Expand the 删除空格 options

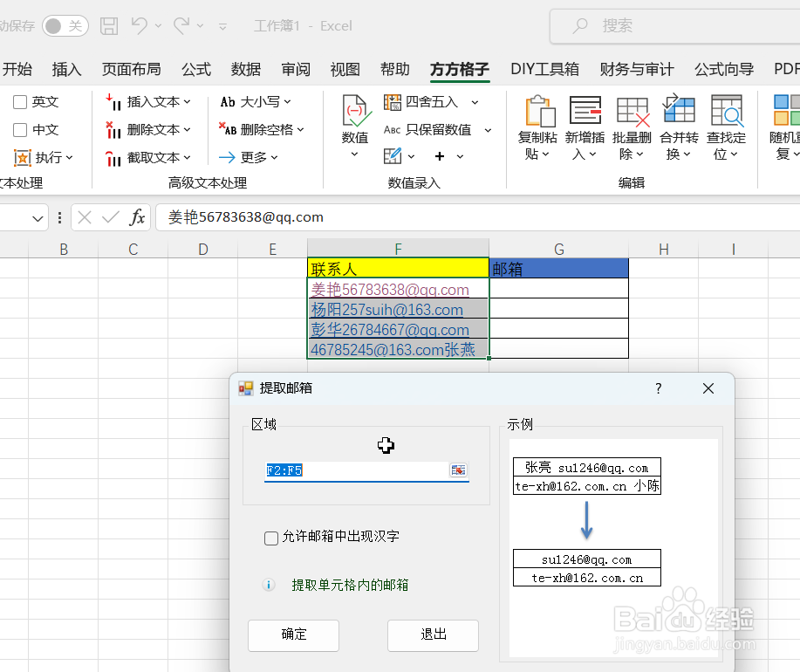(261, 130)
